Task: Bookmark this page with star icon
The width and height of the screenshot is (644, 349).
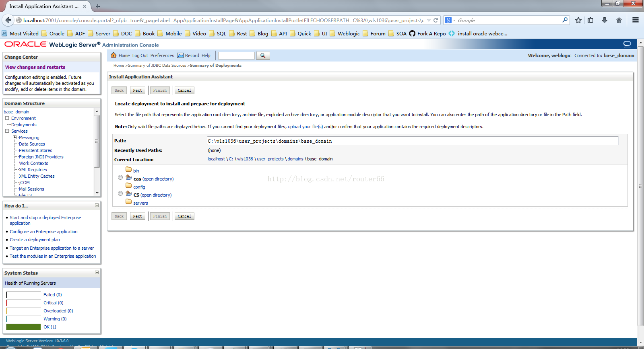Action: 578,20
